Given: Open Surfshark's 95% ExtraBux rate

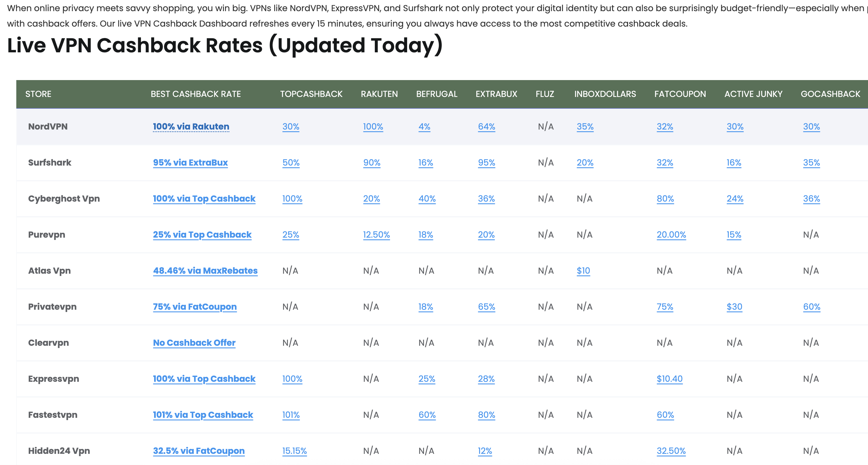Looking at the screenshot, I should [487, 163].
